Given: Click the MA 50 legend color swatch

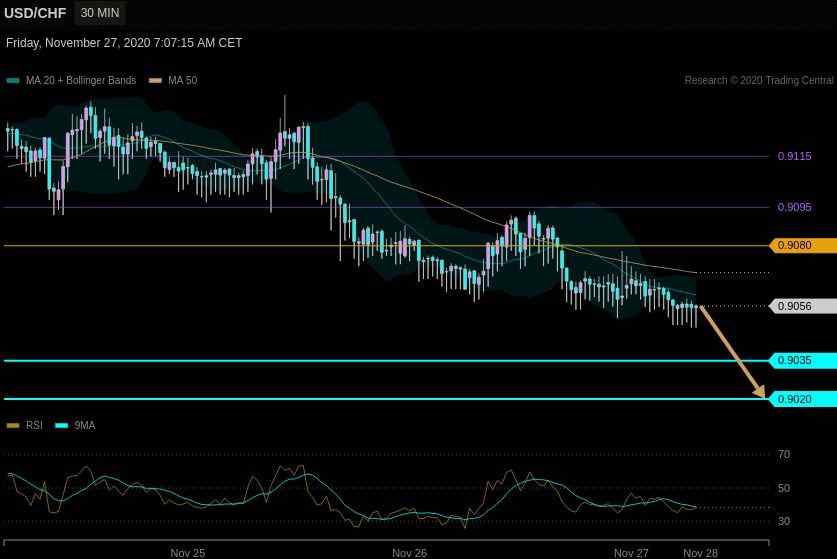Looking at the screenshot, I should point(155,81).
